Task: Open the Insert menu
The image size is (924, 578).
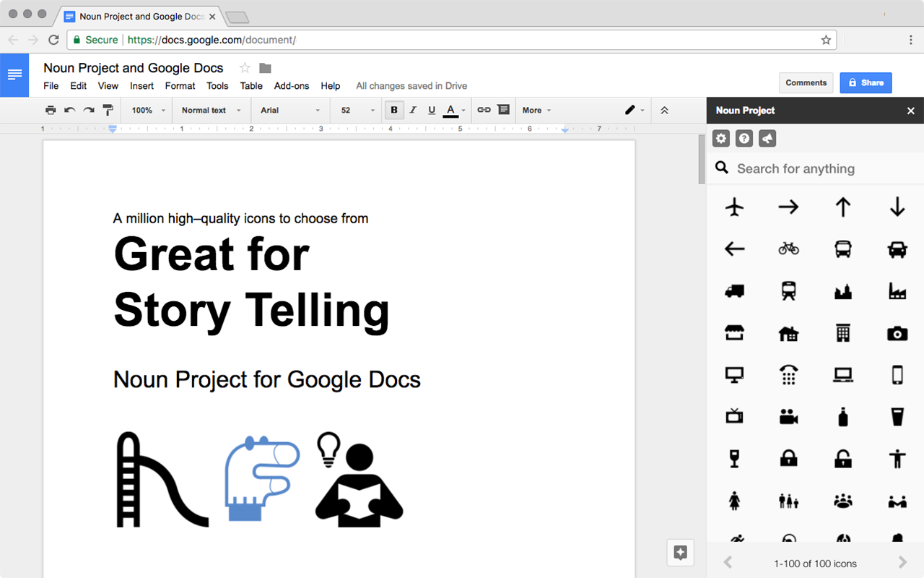Action: (x=141, y=86)
